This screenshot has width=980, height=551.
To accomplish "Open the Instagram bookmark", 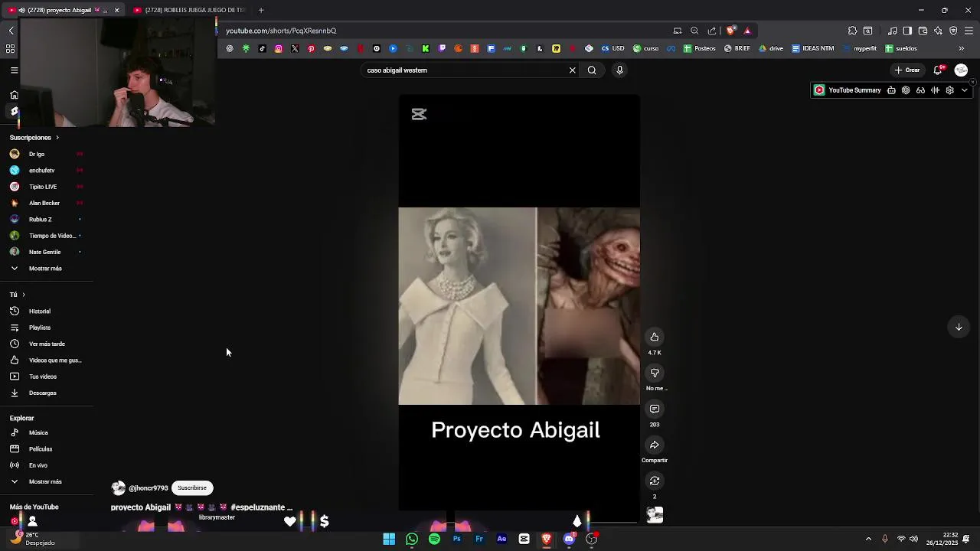I will [x=279, y=48].
